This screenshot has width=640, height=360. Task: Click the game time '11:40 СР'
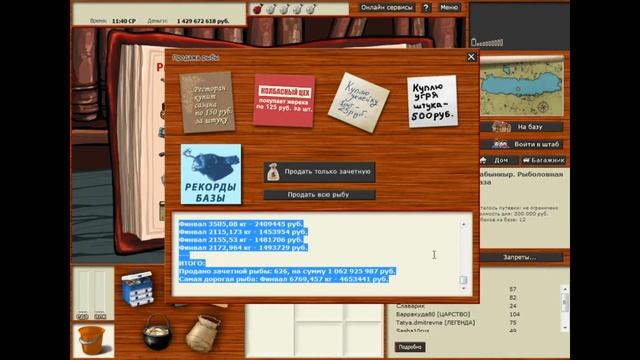coord(124,21)
